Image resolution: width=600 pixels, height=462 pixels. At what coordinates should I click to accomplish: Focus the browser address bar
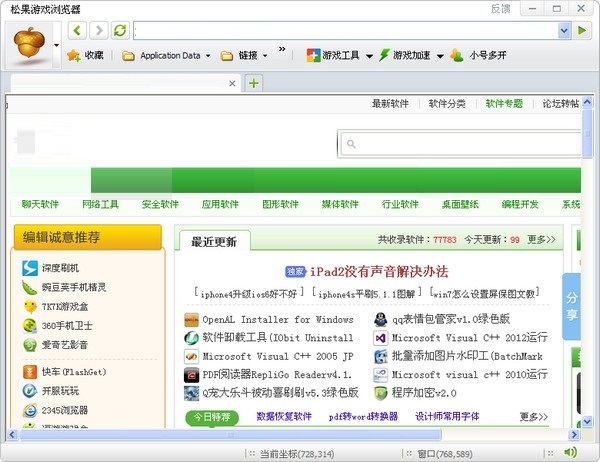coord(346,31)
